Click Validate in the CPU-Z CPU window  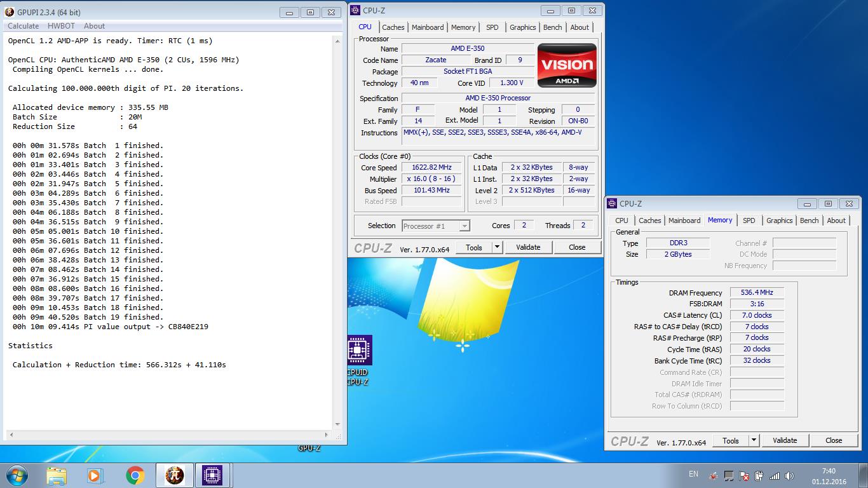coord(528,247)
